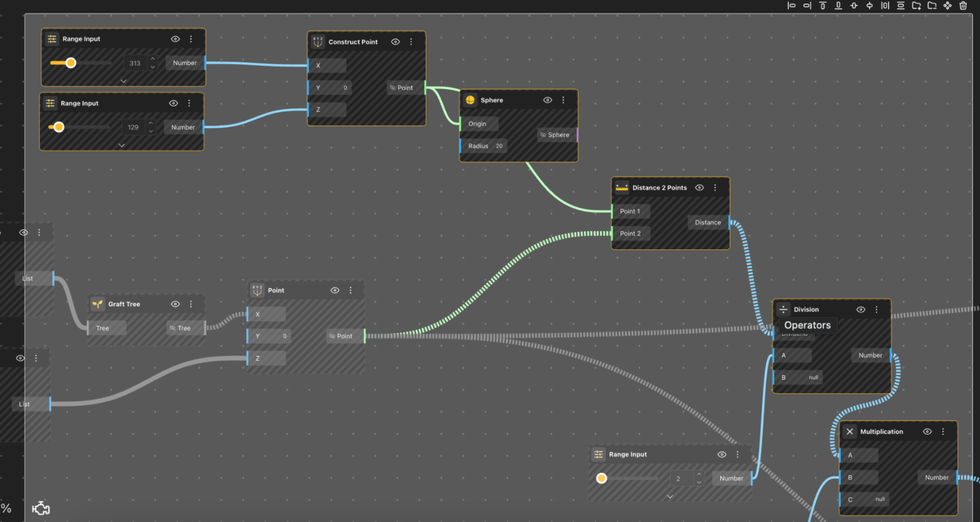Toggle Multiplication node visibility eye

pyautogui.click(x=927, y=432)
